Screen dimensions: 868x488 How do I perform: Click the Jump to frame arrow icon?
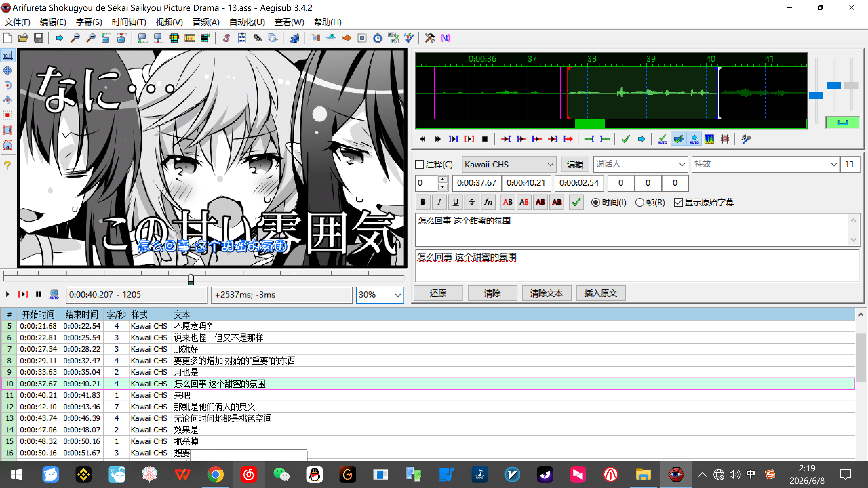(x=59, y=38)
